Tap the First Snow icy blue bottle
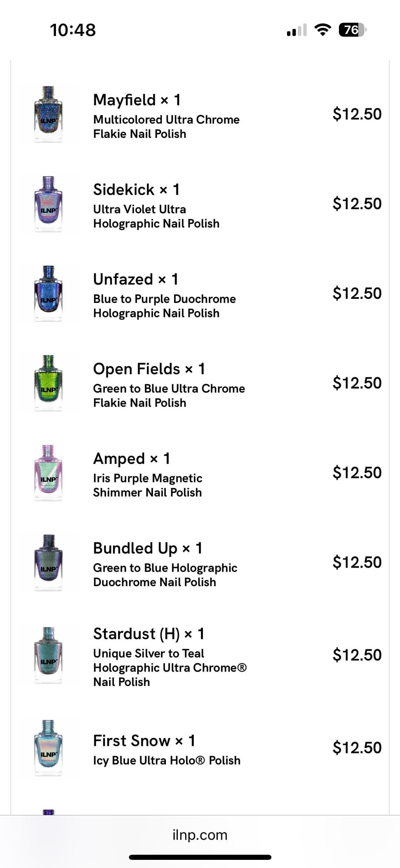This screenshot has width=400, height=868. pos(48,747)
